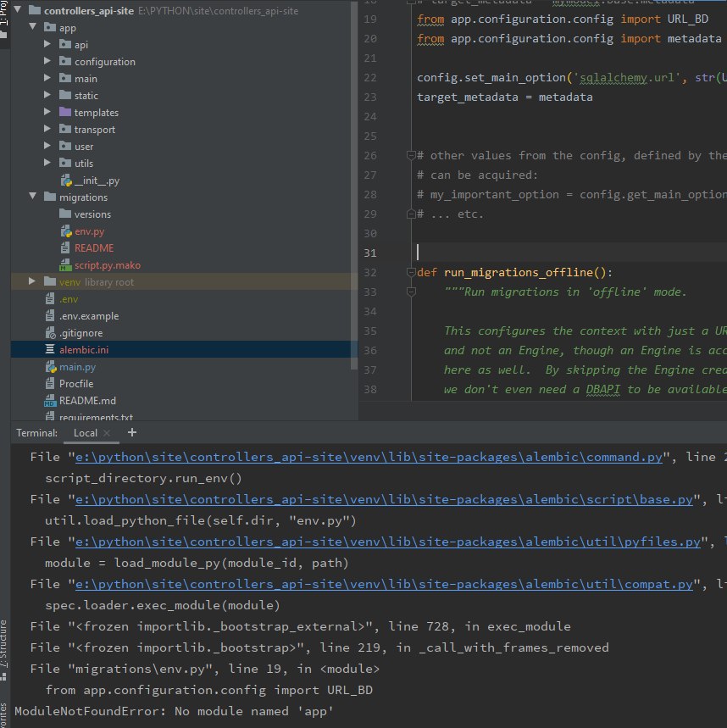Open a new terminal session with plus icon
Image resolution: width=727 pixels, height=728 pixels.
[131, 432]
